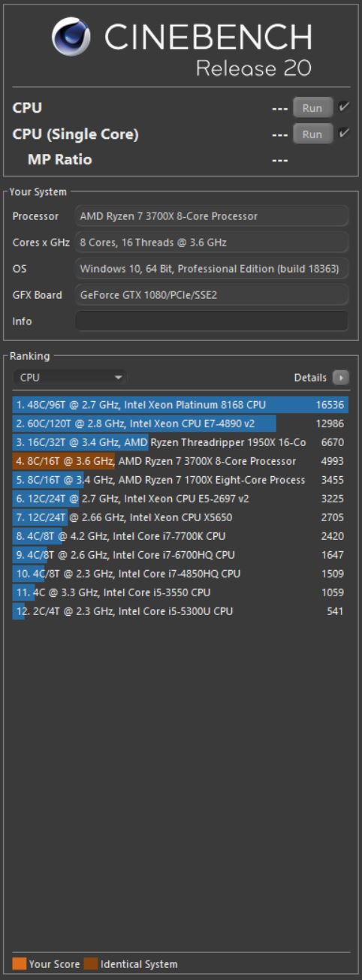Toggle the CPU test checkbox
Image resolution: width=362 pixels, height=980 pixels.
(x=344, y=107)
